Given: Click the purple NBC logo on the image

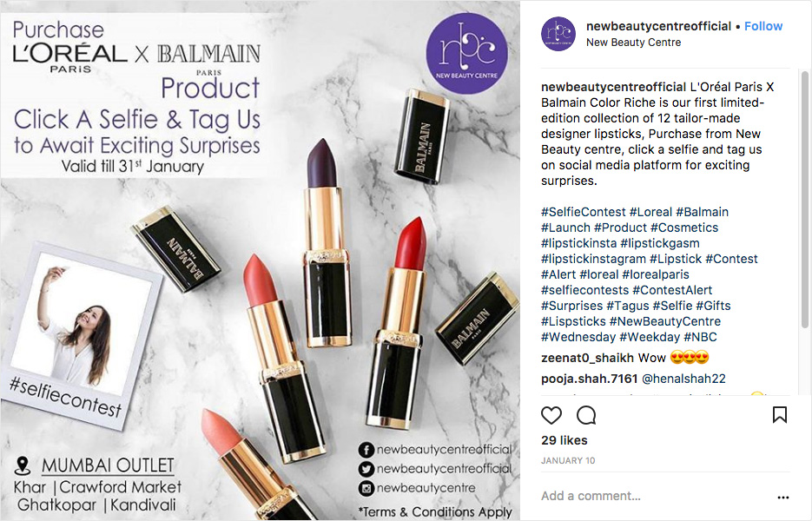Looking at the screenshot, I should [466, 53].
